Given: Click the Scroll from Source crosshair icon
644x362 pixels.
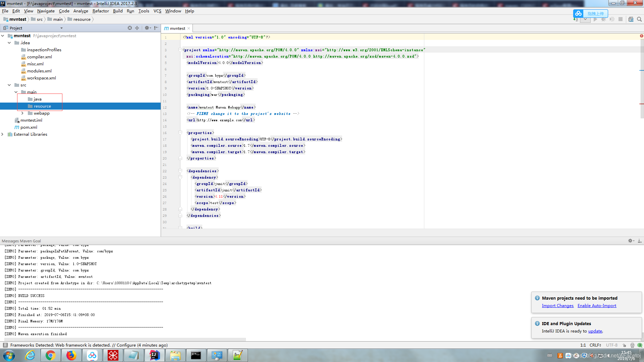Looking at the screenshot, I should point(130,28).
